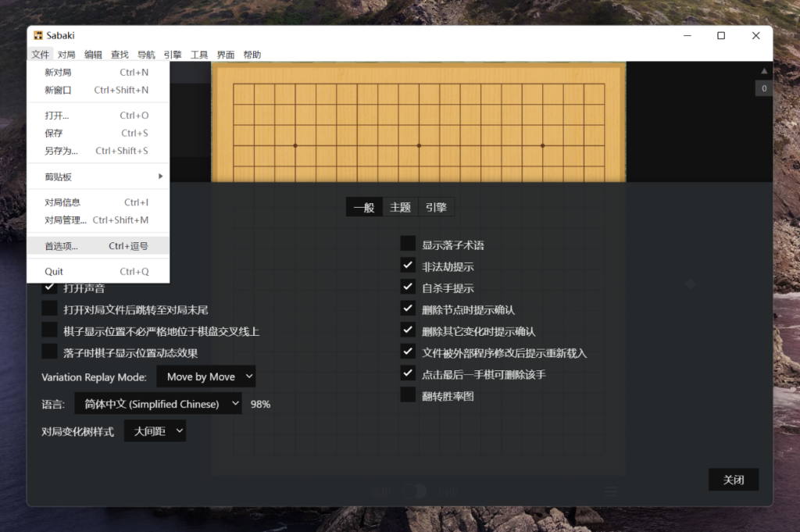Toggle the 自杀手提示 checkbox

tap(408, 287)
